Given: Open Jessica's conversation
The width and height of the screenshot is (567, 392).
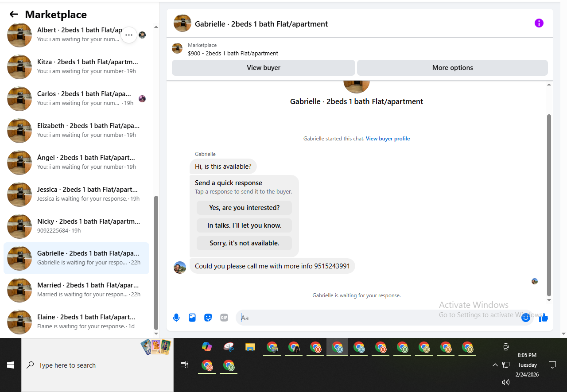Looking at the screenshot, I should pos(76,194).
